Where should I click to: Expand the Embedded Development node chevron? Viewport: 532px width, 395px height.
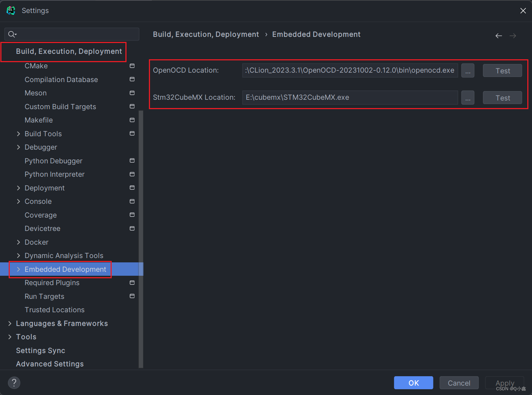(18, 269)
